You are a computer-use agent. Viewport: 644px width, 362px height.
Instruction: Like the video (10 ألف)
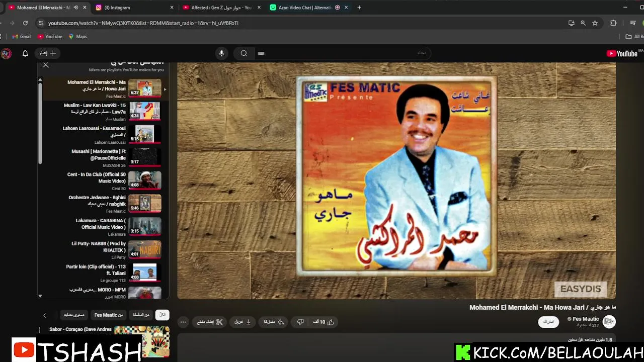point(324,322)
